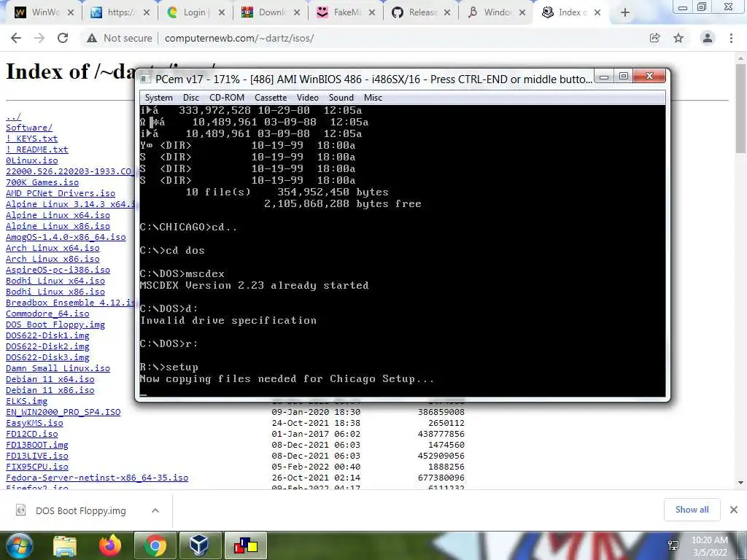Open the ! README.txt link
The width and height of the screenshot is (747, 560).
coord(36,149)
